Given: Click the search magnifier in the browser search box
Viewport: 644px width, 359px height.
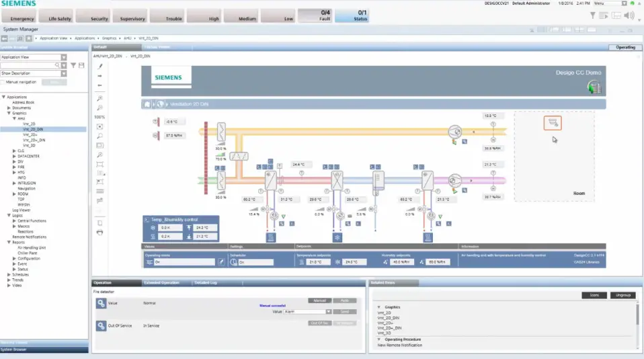Looking at the screenshot, I should [57, 65].
